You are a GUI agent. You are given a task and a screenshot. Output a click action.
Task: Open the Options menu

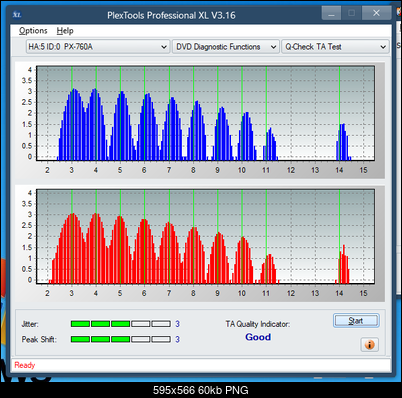pyautogui.click(x=33, y=31)
